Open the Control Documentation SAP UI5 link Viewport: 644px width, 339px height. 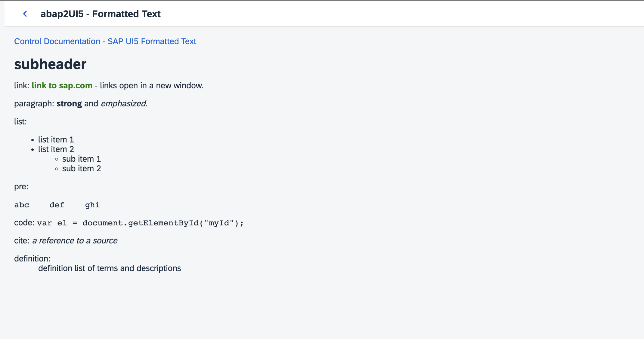pyautogui.click(x=105, y=41)
